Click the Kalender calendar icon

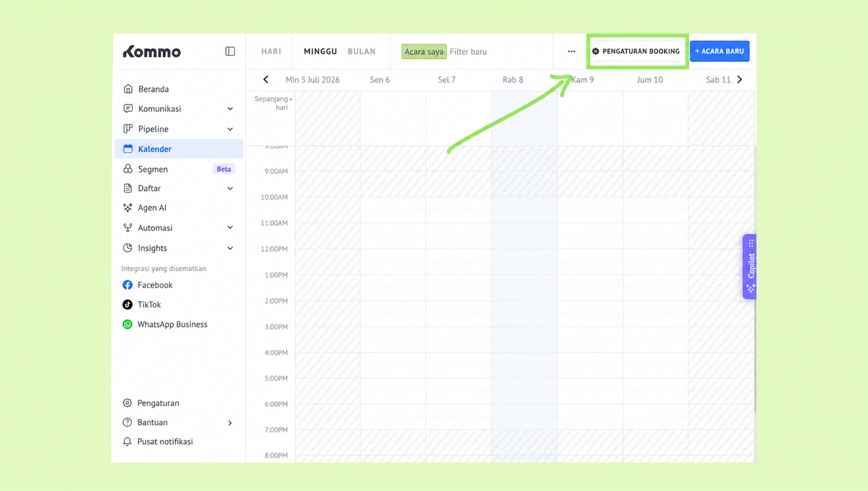click(x=128, y=149)
